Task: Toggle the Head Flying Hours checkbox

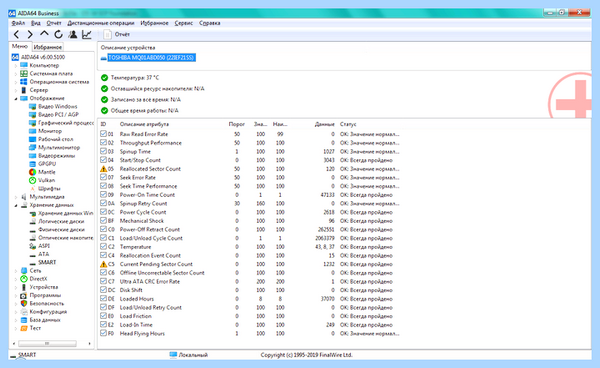Action: [x=103, y=333]
